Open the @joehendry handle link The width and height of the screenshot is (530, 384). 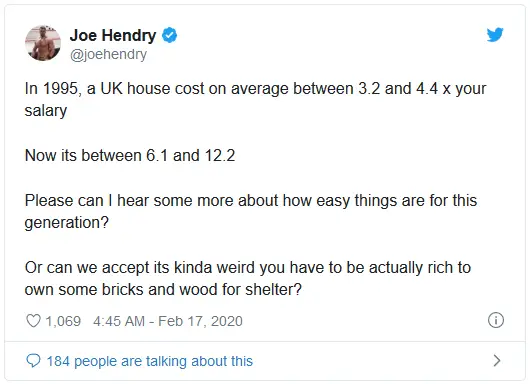pyautogui.click(x=108, y=54)
